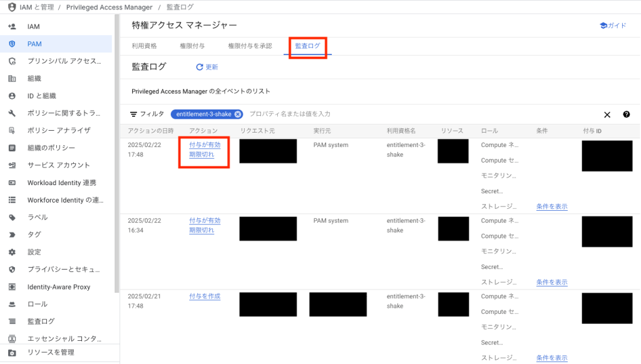Click the PAM shield icon in sidebar
The height and width of the screenshot is (364, 641).
coord(12,44)
